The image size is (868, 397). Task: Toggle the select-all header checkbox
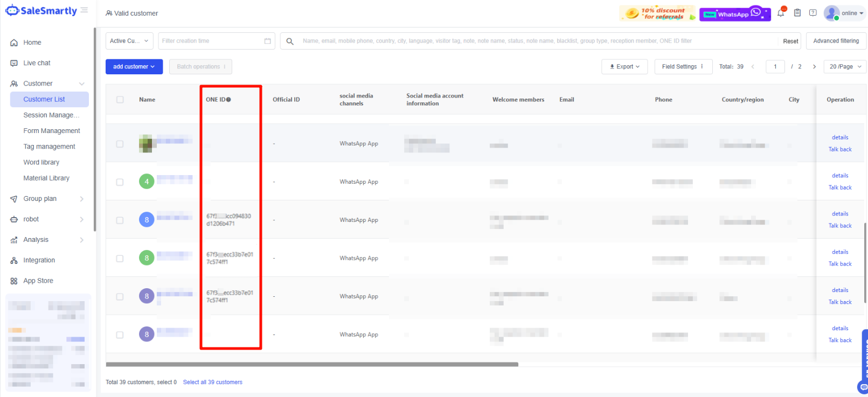[120, 100]
